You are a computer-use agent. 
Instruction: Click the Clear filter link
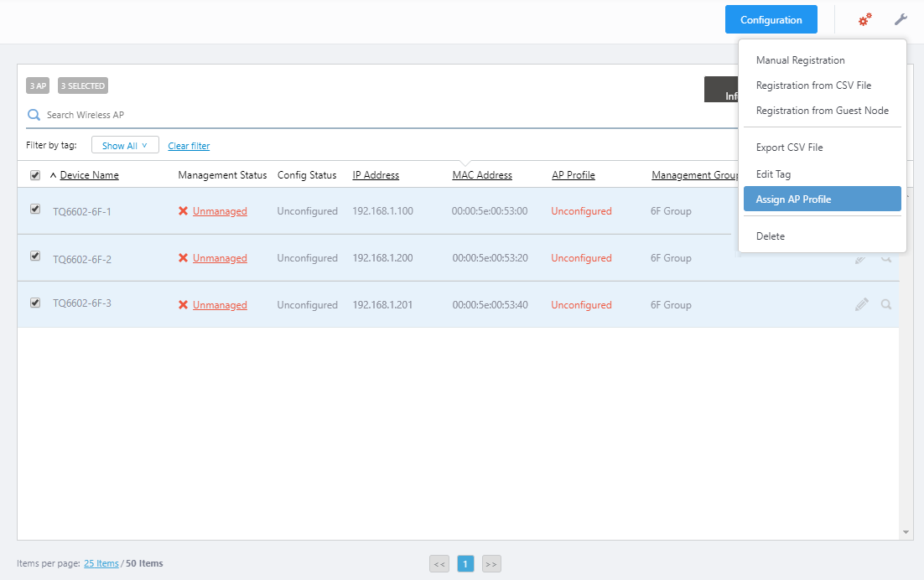pos(189,146)
